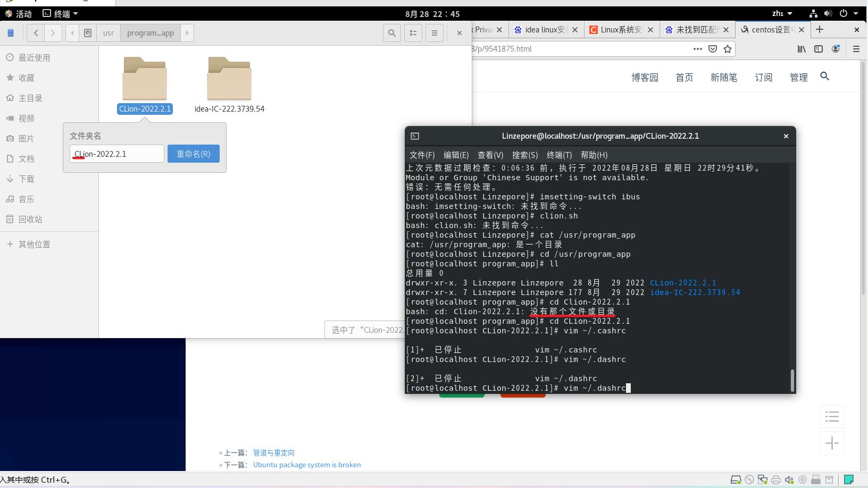Click the 重命名(R) button

(x=194, y=154)
